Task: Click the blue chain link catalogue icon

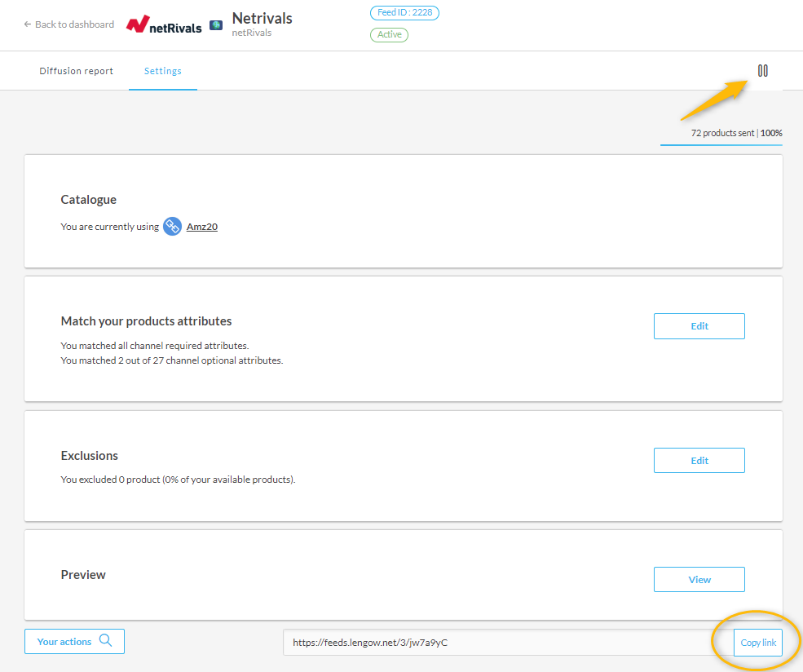Action: point(172,227)
